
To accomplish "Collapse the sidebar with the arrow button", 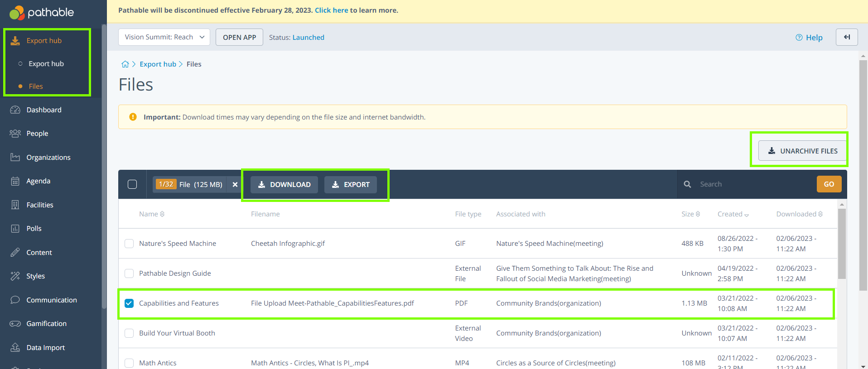I will pyautogui.click(x=847, y=37).
